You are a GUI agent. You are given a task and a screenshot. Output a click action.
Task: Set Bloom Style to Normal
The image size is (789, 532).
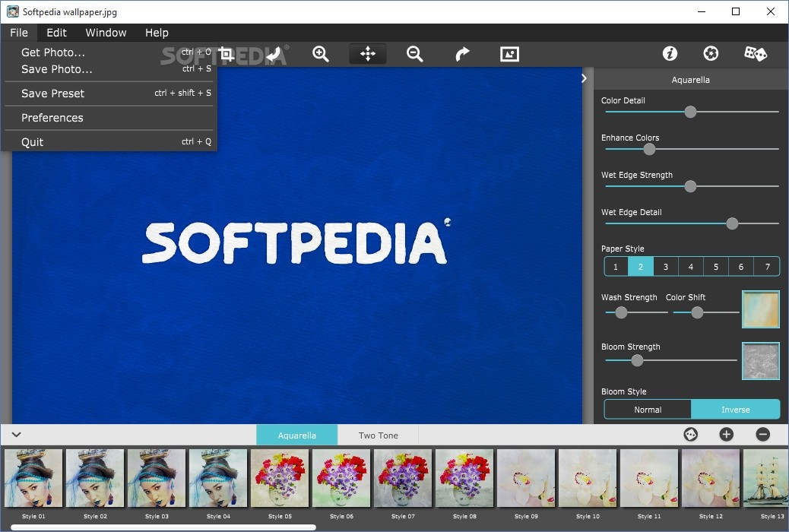648,410
